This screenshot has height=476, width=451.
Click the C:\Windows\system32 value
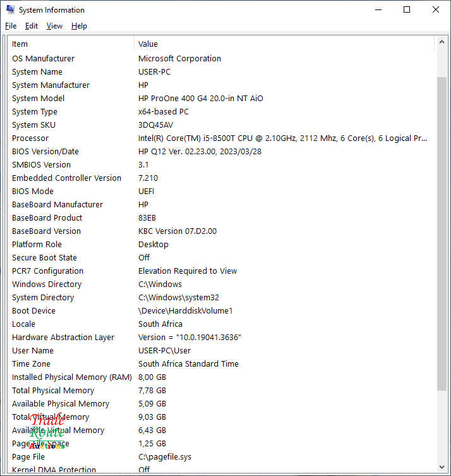[179, 298]
